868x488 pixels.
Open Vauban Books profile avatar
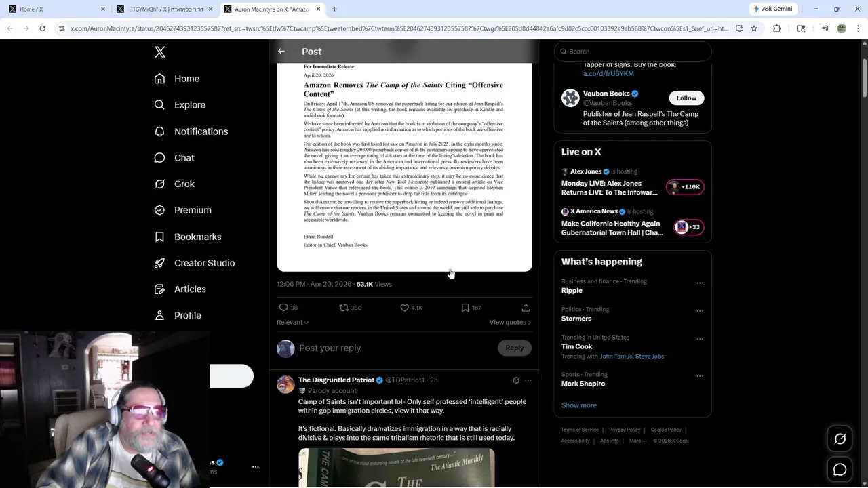(570, 98)
